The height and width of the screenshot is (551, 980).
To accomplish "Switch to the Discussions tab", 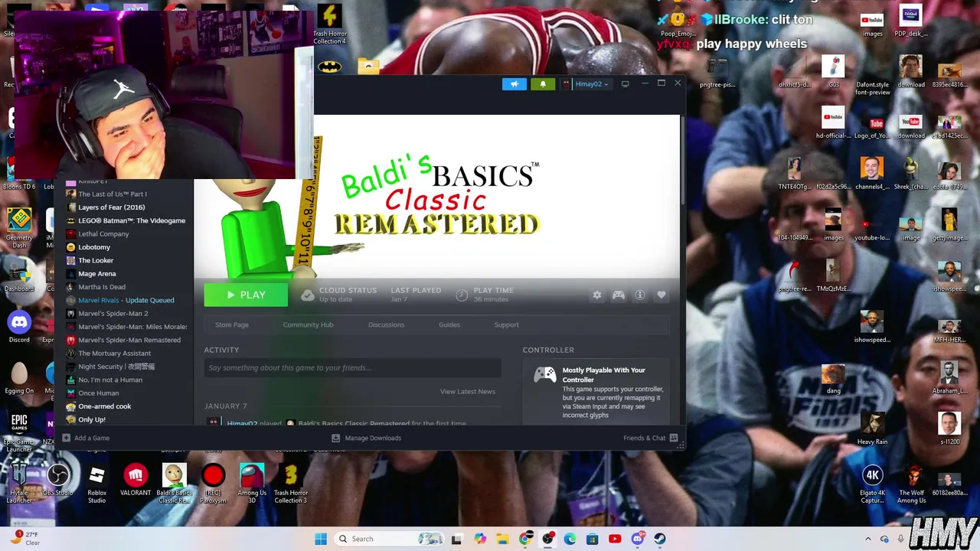I will pos(386,324).
